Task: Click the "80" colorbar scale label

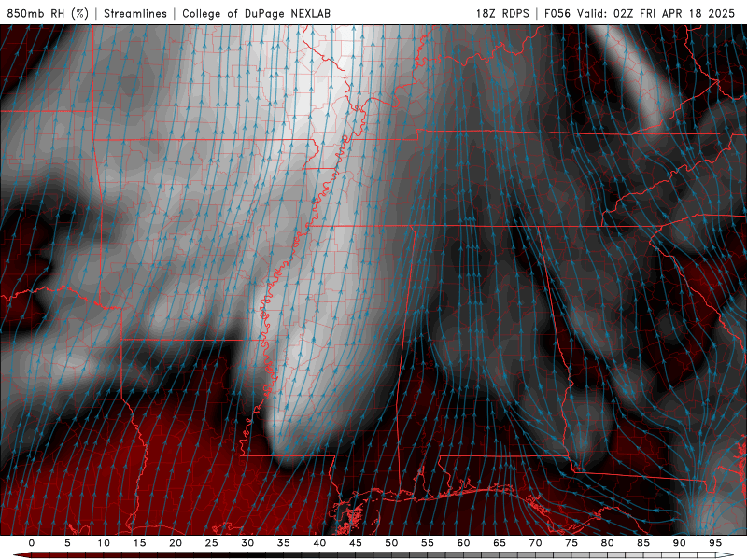Action: 607,543
